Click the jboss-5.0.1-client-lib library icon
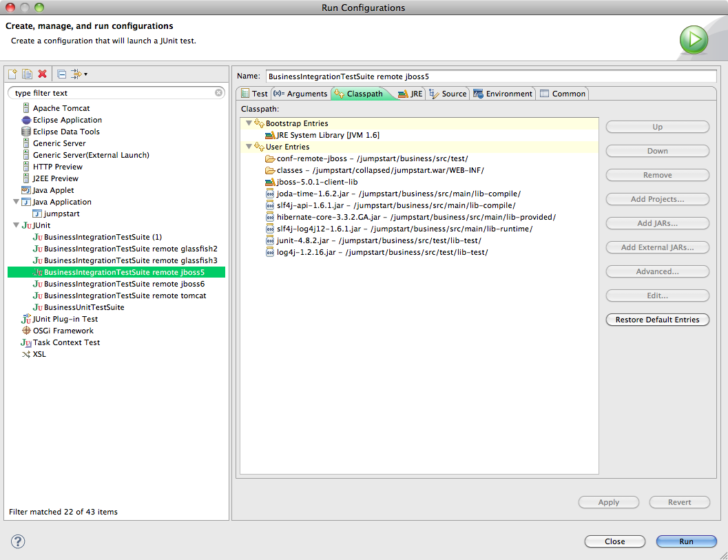 pos(270,182)
